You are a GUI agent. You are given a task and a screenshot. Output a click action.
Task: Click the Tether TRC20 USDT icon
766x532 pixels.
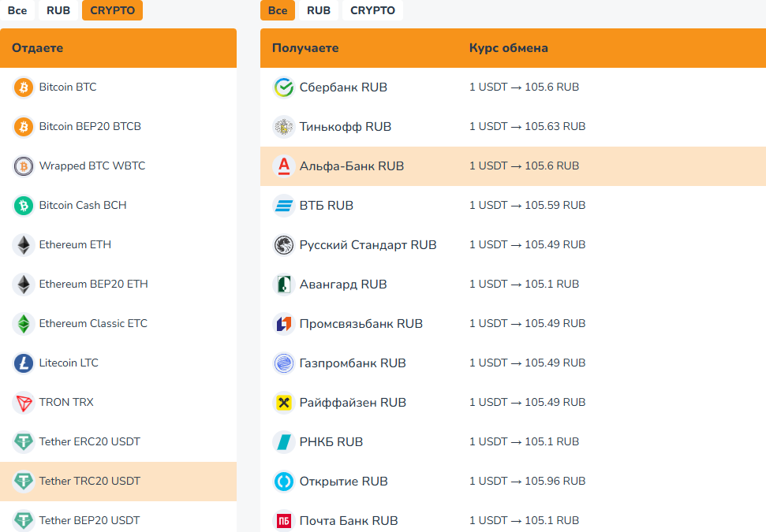click(x=24, y=482)
